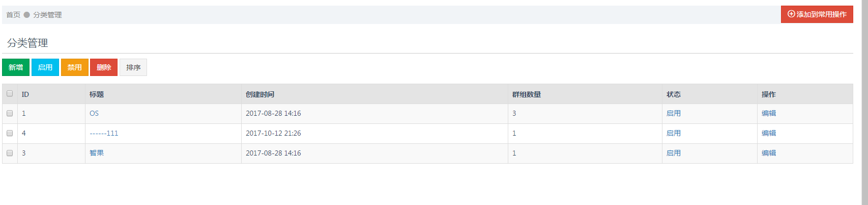Check the checkbox for row ID 3
The width and height of the screenshot is (868, 205).
point(10,153)
